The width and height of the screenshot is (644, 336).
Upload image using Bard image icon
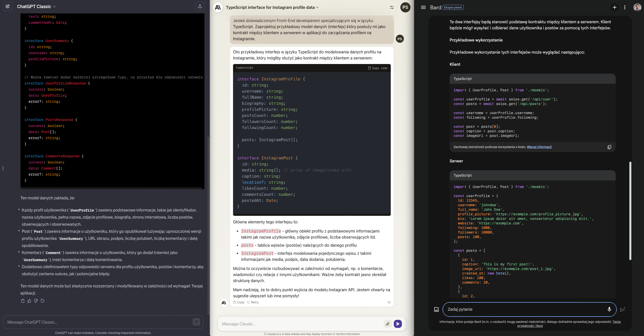tap(436, 309)
